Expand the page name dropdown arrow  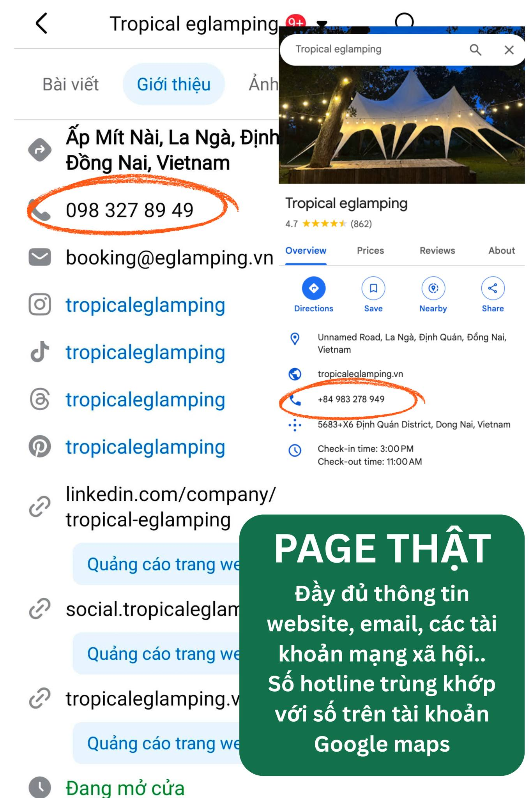pyautogui.click(x=322, y=24)
